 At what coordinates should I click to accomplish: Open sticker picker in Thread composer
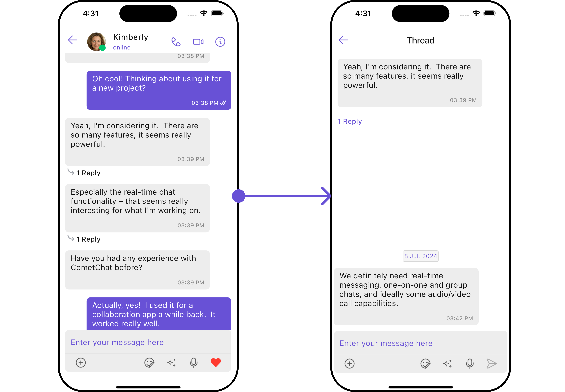coord(425,363)
